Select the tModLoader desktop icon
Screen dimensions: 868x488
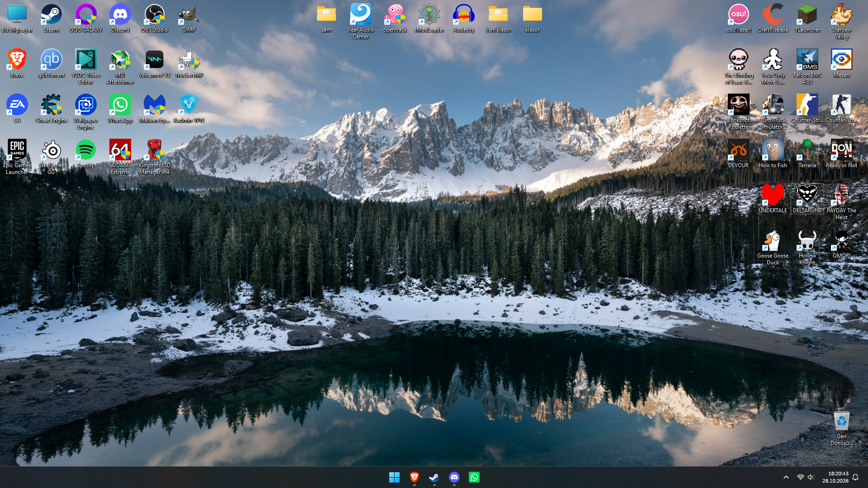[429, 19]
